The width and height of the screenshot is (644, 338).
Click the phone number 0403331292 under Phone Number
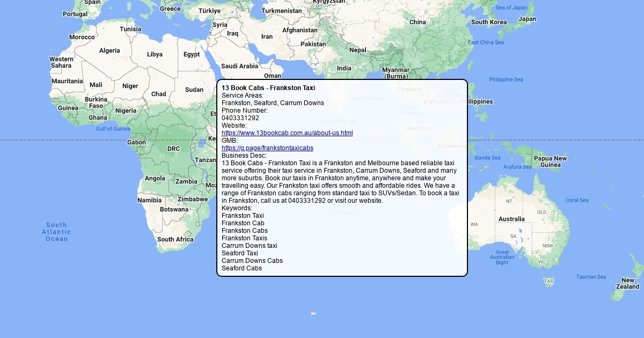click(240, 118)
